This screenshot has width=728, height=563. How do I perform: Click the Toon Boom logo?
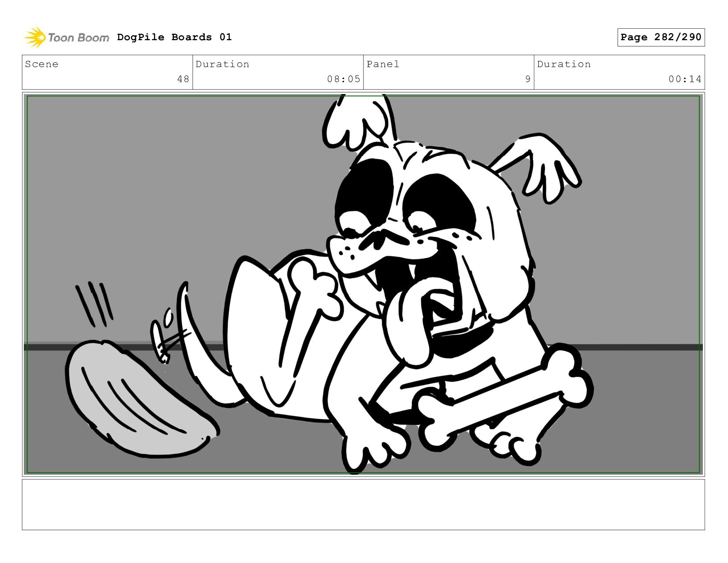pos(66,38)
